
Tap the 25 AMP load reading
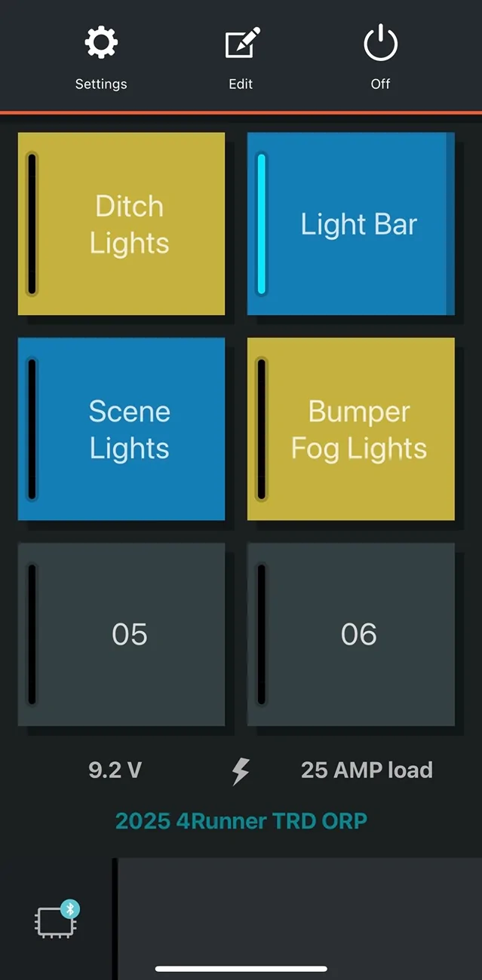click(367, 770)
